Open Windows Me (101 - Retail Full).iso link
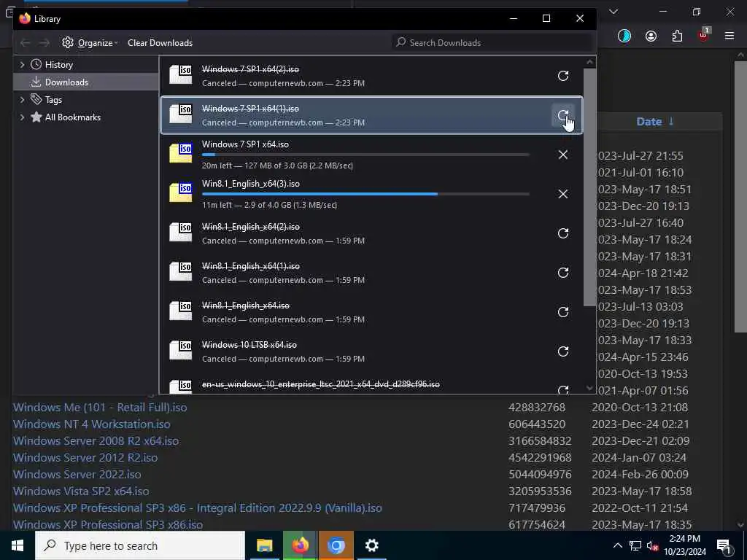The height and width of the screenshot is (560, 747). 100,408
